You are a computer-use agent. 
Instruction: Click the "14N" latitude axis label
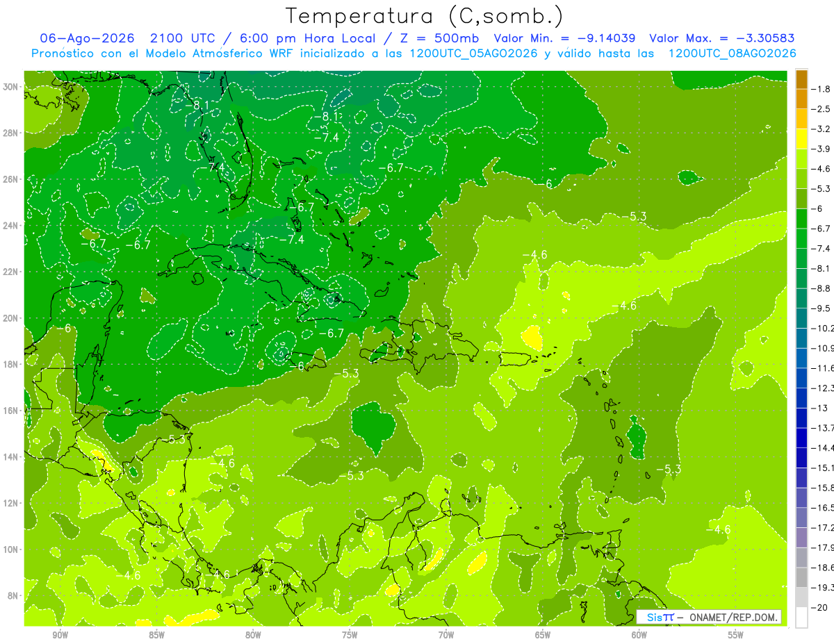(12, 456)
